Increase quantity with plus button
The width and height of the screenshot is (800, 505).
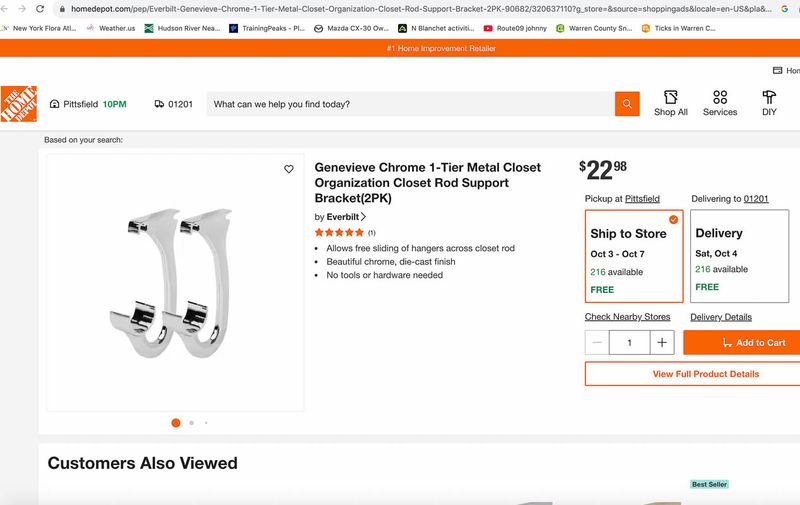(662, 343)
